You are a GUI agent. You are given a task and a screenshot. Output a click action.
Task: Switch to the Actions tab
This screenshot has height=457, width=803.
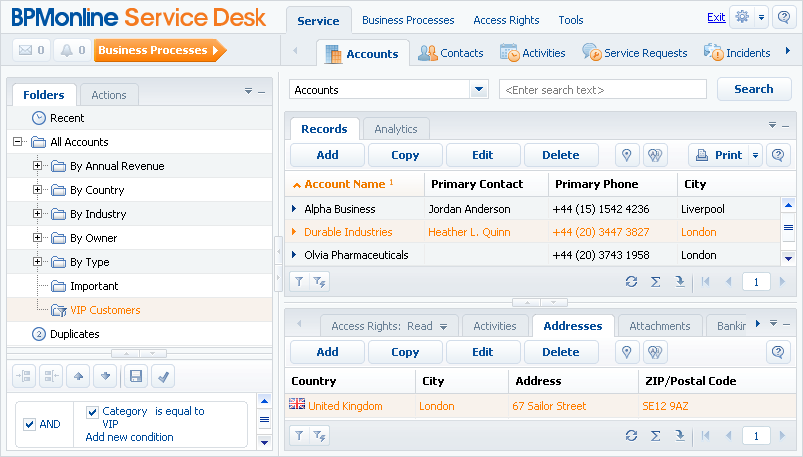(x=109, y=95)
